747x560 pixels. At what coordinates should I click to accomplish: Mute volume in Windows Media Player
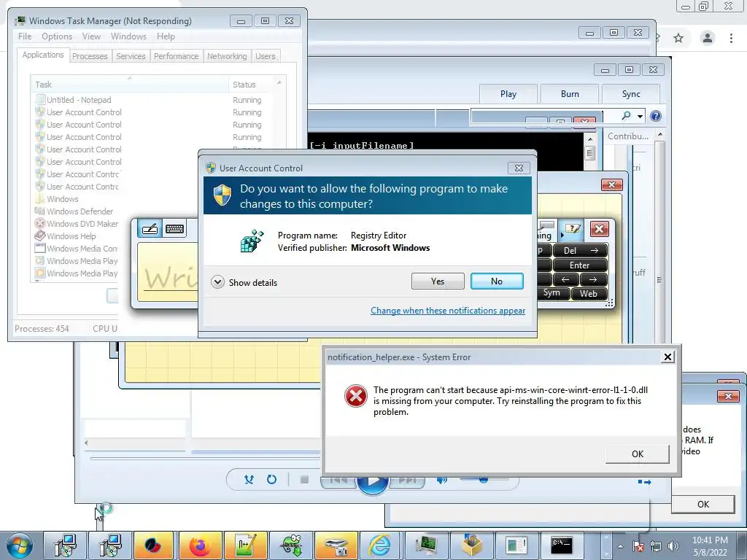tap(441, 480)
